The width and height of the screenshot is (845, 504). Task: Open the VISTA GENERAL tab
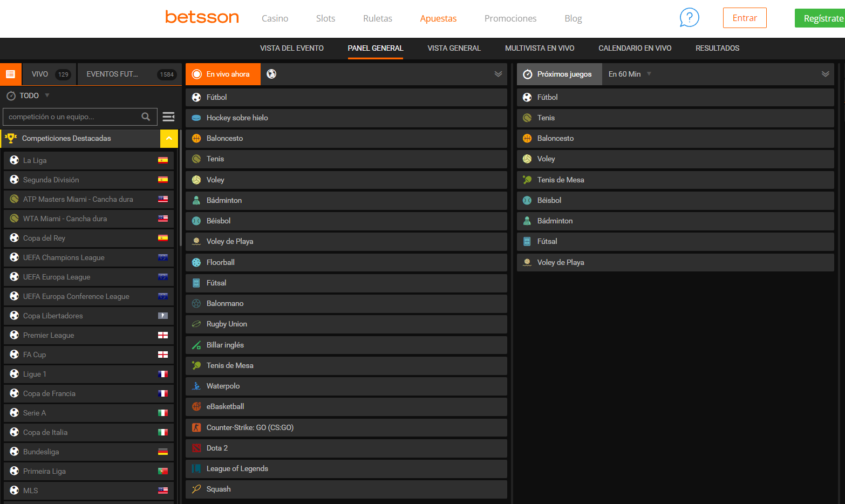[454, 48]
